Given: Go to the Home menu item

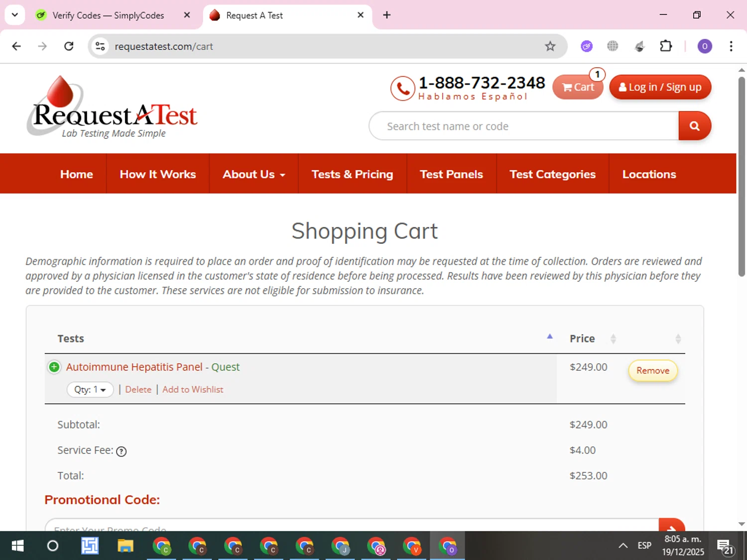Looking at the screenshot, I should (x=77, y=174).
